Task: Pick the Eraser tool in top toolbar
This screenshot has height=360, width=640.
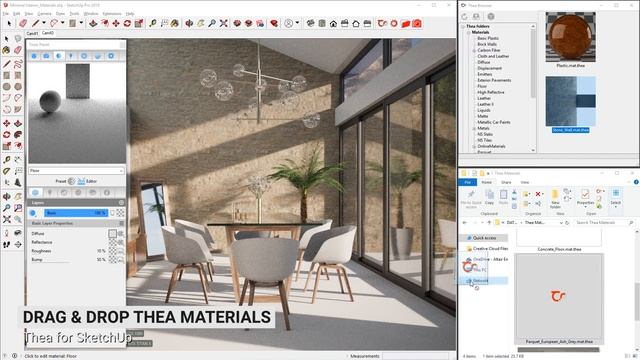Action: coord(23,24)
